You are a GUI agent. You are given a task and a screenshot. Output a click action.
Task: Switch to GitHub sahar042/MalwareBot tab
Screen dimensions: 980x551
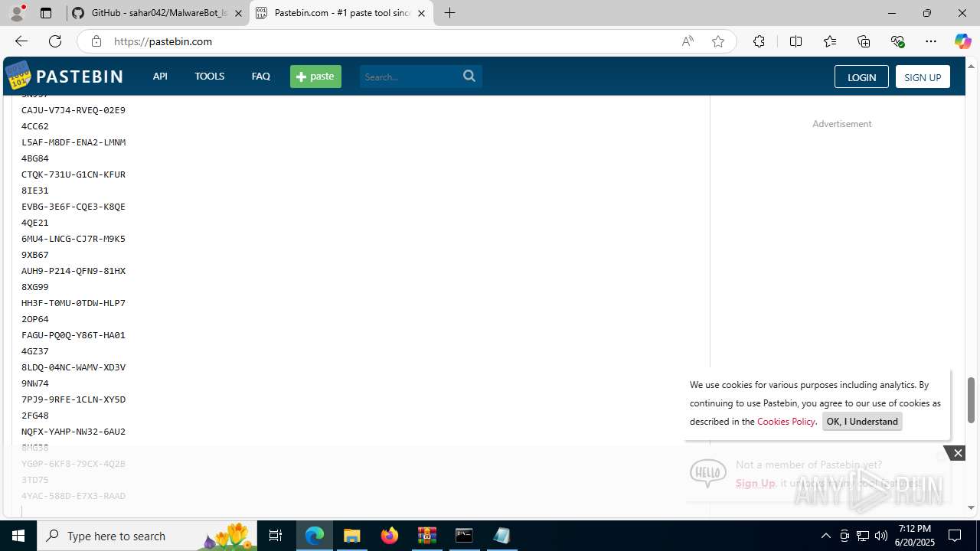(x=157, y=13)
